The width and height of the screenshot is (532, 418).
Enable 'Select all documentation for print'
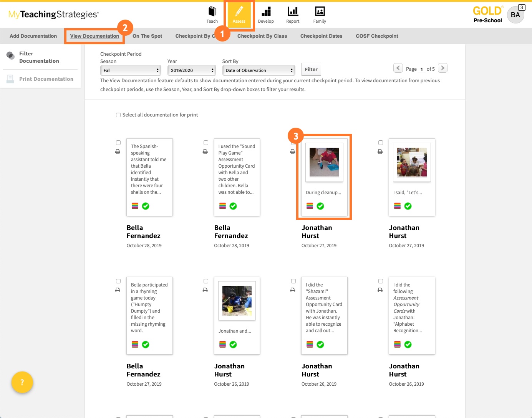point(118,115)
